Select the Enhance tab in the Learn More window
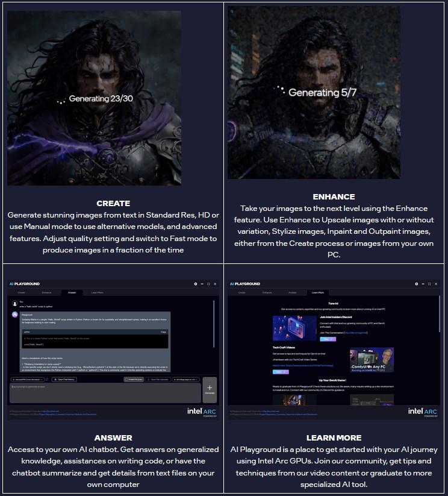Image resolution: width=448 pixels, height=496 pixels. [x=267, y=292]
